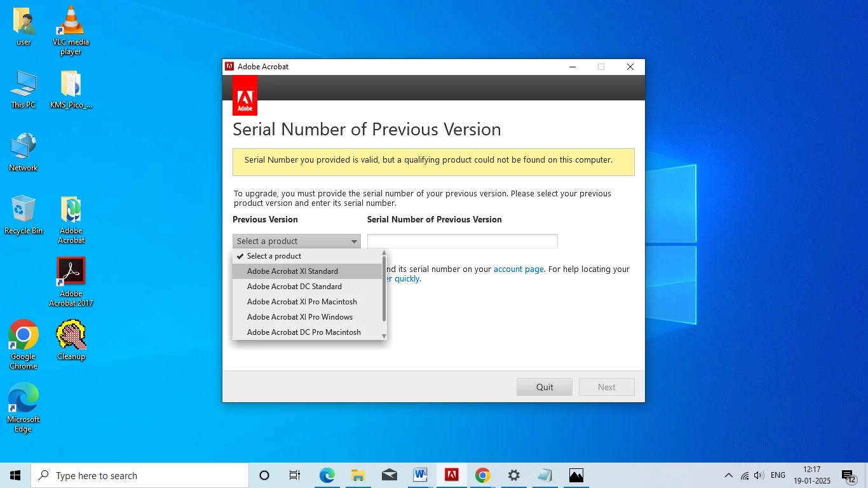Open Microsoft Word from the taskbar
Screen dimensions: 868x488
(x=420, y=475)
